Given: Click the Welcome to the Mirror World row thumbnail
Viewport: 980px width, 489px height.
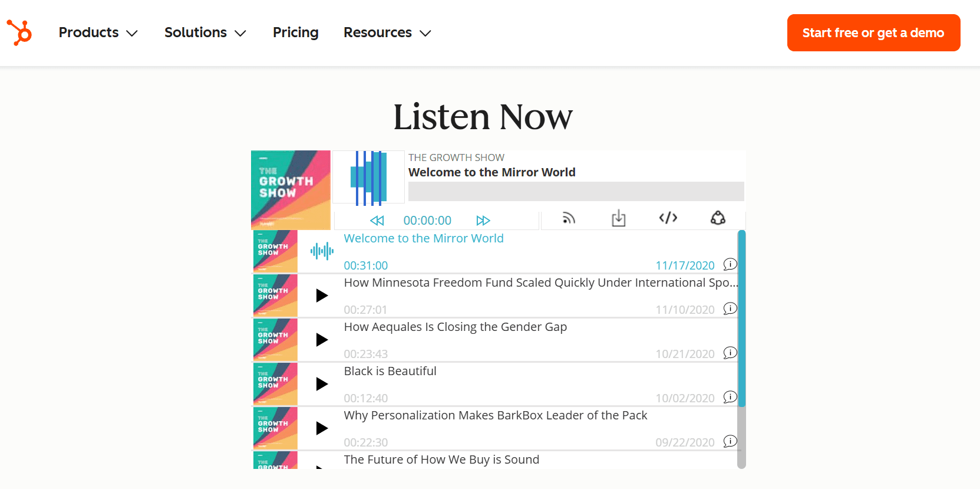Looking at the screenshot, I should (275, 251).
